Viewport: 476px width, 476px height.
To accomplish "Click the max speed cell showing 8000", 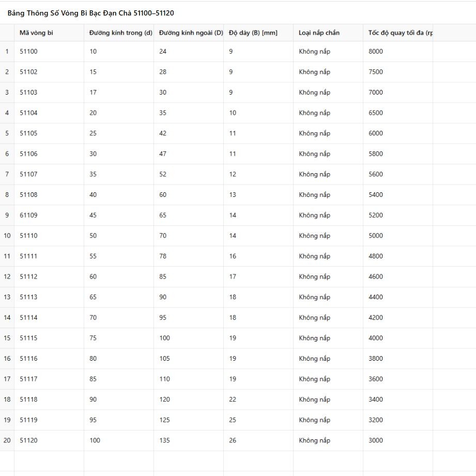I will coord(398,52).
